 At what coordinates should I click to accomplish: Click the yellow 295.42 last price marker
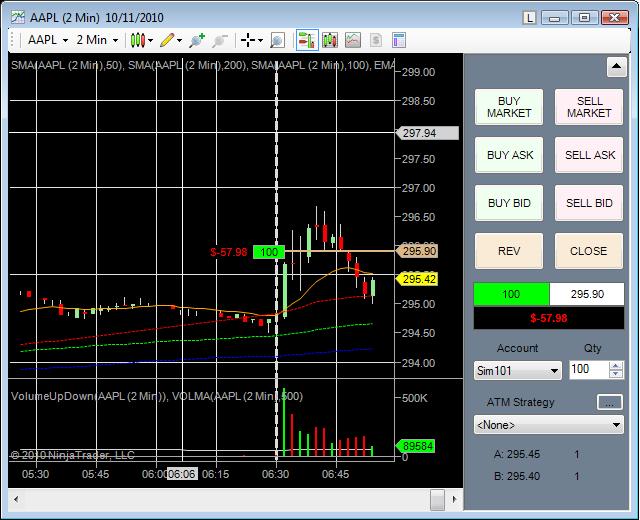click(x=417, y=279)
